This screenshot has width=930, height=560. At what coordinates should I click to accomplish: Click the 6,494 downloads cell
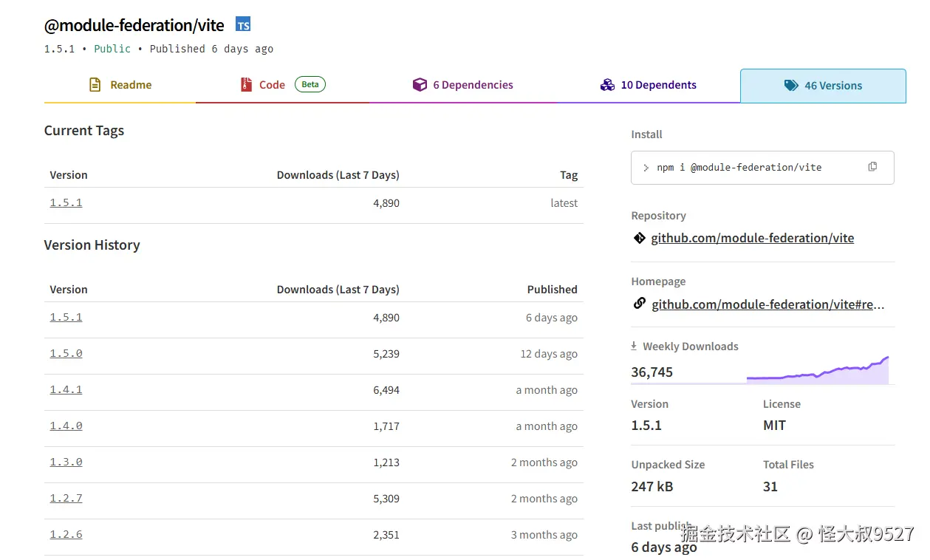click(x=386, y=390)
